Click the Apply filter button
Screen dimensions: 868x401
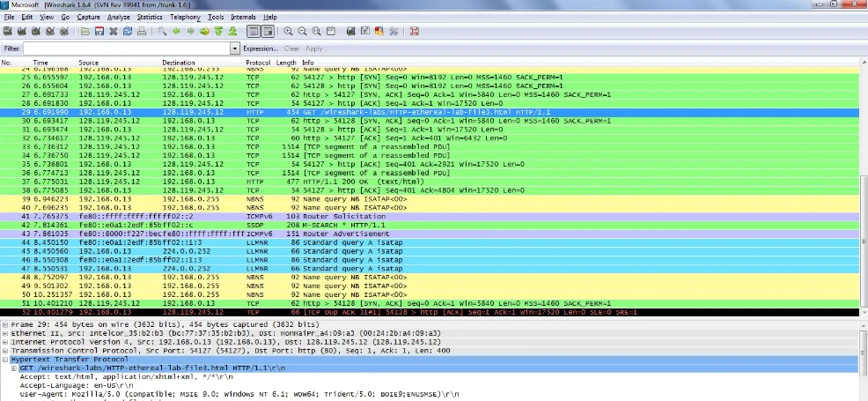click(314, 48)
